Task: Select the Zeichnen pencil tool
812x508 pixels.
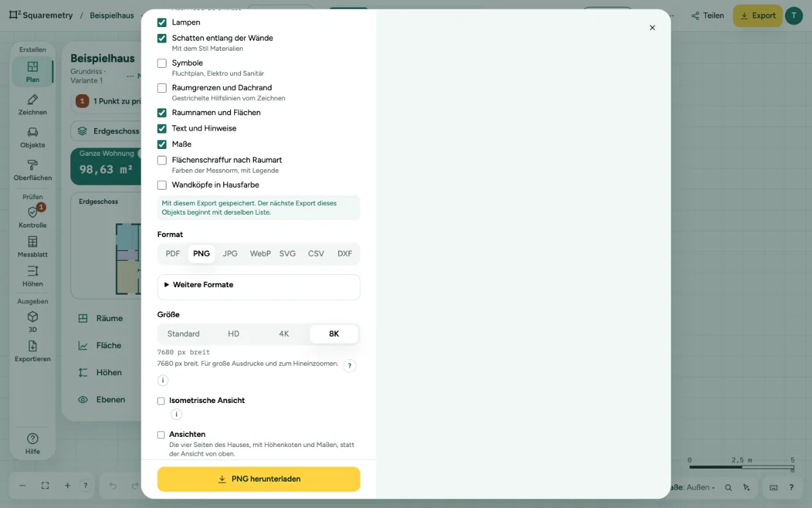Action: [32, 105]
